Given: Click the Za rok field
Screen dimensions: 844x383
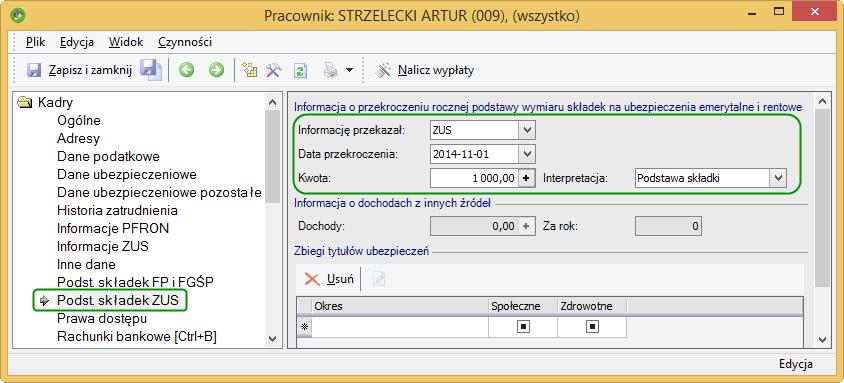Looking at the screenshot, I should [x=669, y=226].
